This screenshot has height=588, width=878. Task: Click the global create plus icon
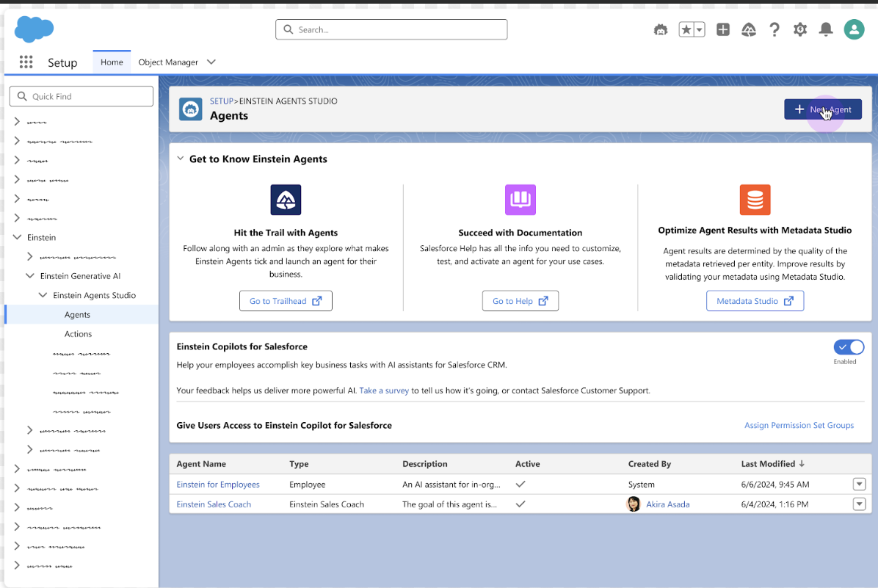click(723, 29)
